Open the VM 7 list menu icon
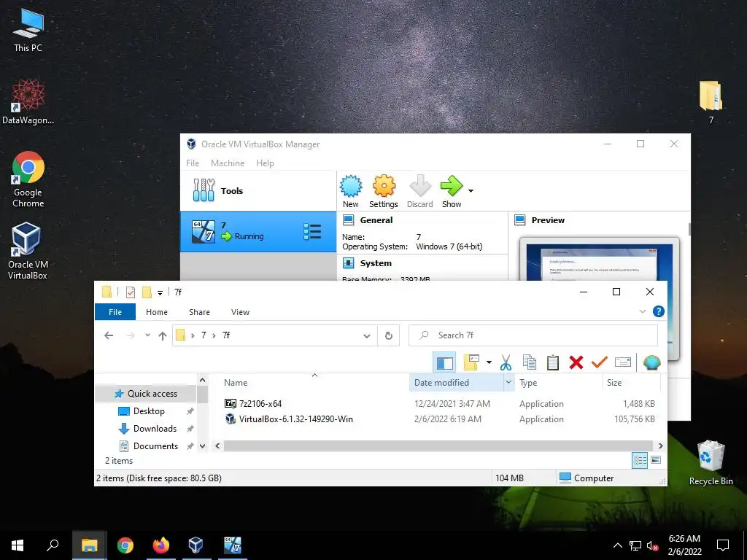This screenshot has height=560, width=747. pos(312,232)
